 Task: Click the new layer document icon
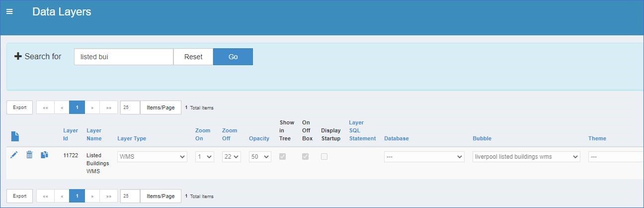pos(15,135)
